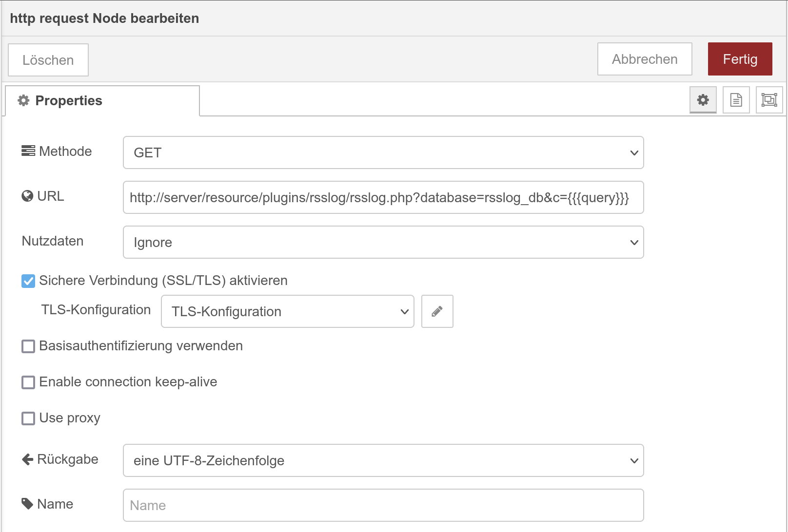Open node description document icon

coord(736,100)
